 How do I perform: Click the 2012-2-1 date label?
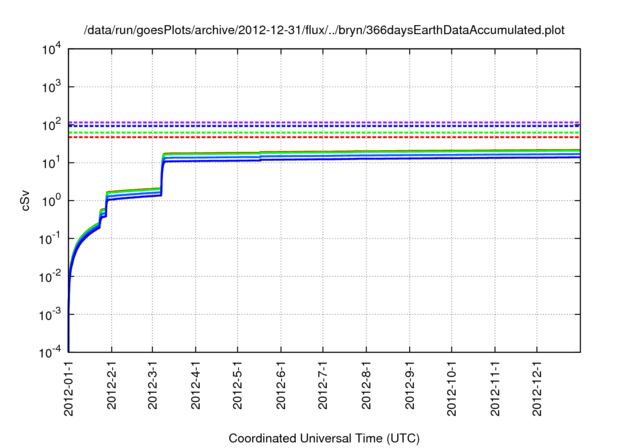click(x=111, y=385)
